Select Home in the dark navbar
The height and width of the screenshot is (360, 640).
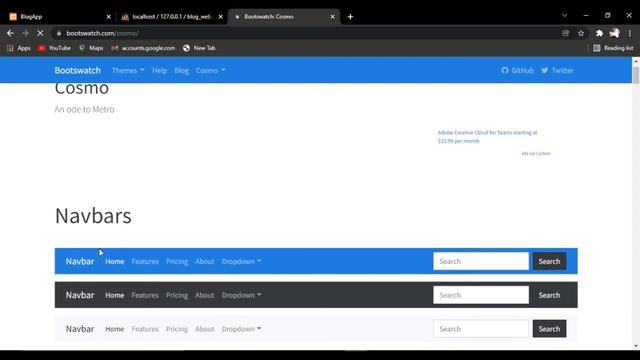click(x=115, y=295)
